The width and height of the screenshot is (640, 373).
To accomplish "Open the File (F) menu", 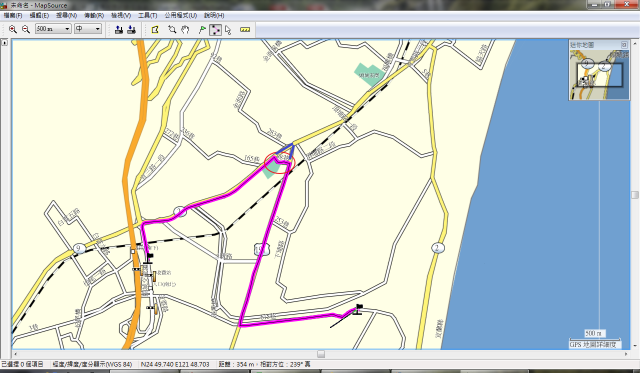I will click(x=13, y=16).
